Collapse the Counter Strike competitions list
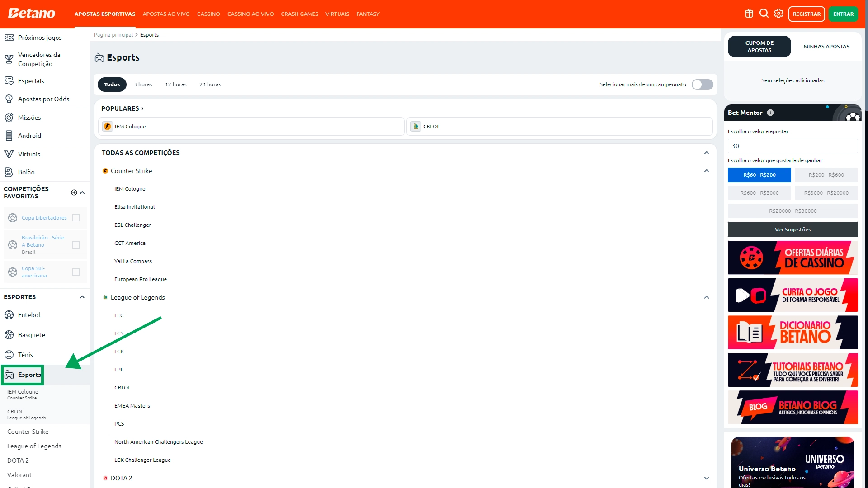868x488 pixels. click(707, 171)
